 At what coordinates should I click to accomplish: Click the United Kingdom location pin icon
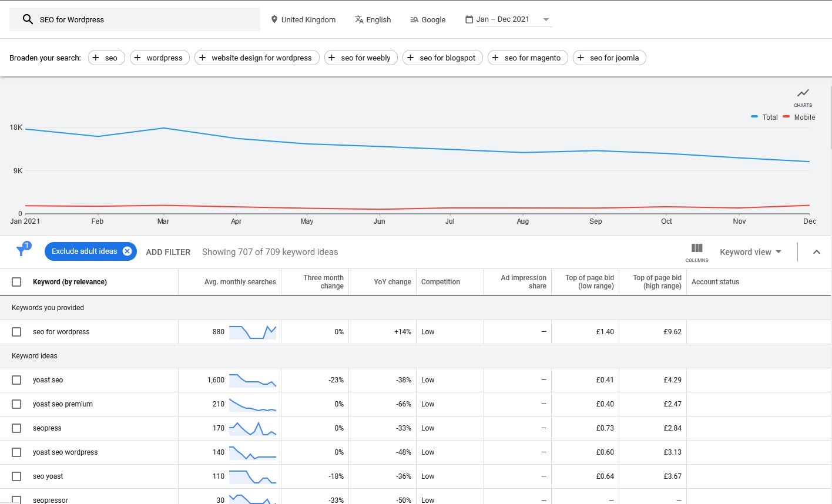click(x=274, y=19)
